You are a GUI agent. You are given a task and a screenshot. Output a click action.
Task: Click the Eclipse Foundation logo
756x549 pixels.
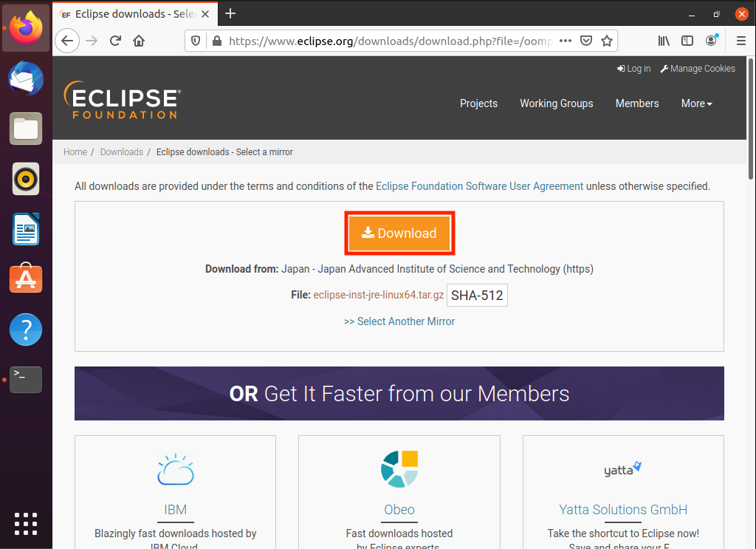(x=123, y=100)
